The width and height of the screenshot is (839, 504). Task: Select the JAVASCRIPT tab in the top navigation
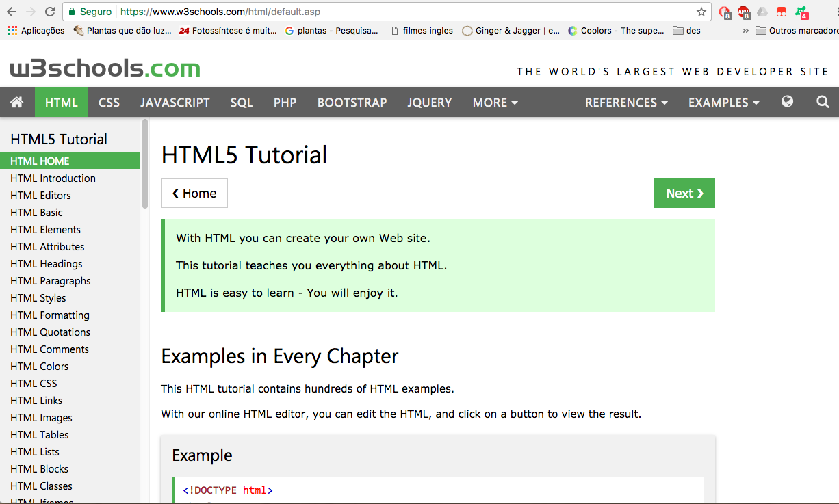[175, 102]
